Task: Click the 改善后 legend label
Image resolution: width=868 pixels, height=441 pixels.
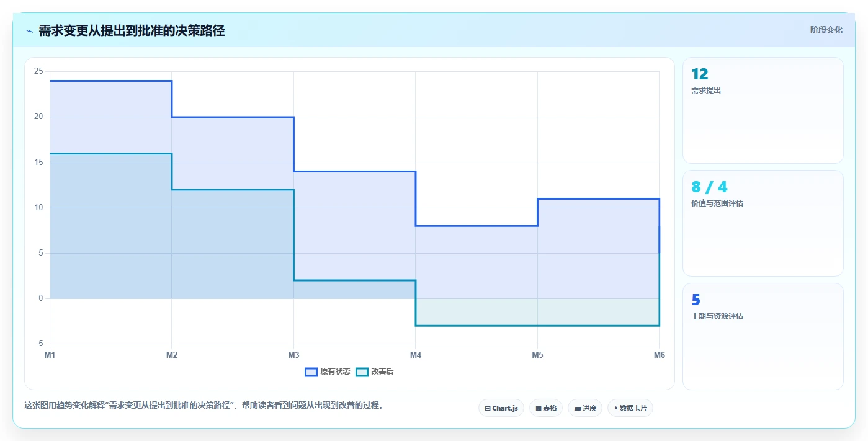Action: click(382, 372)
